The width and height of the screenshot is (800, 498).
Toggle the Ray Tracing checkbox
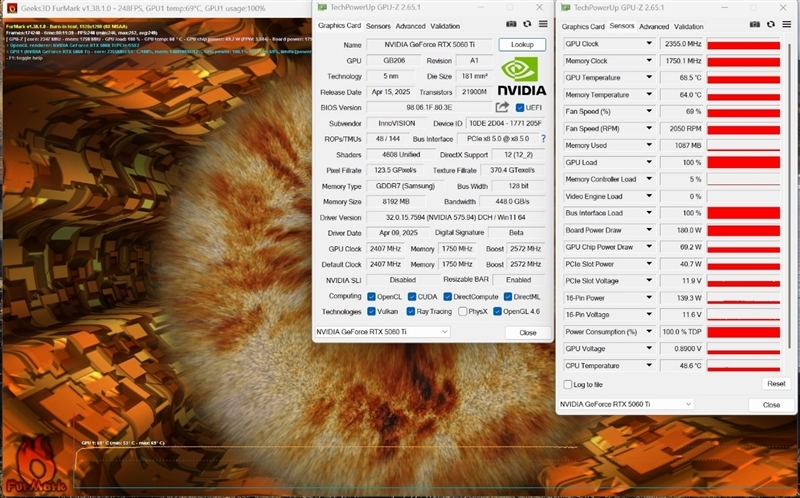coord(411,311)
